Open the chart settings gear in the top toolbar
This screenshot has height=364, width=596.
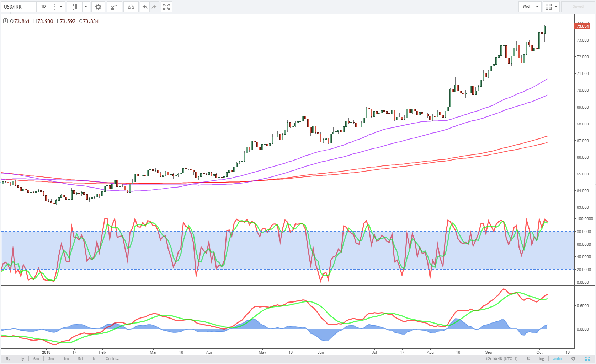(98, 7)
